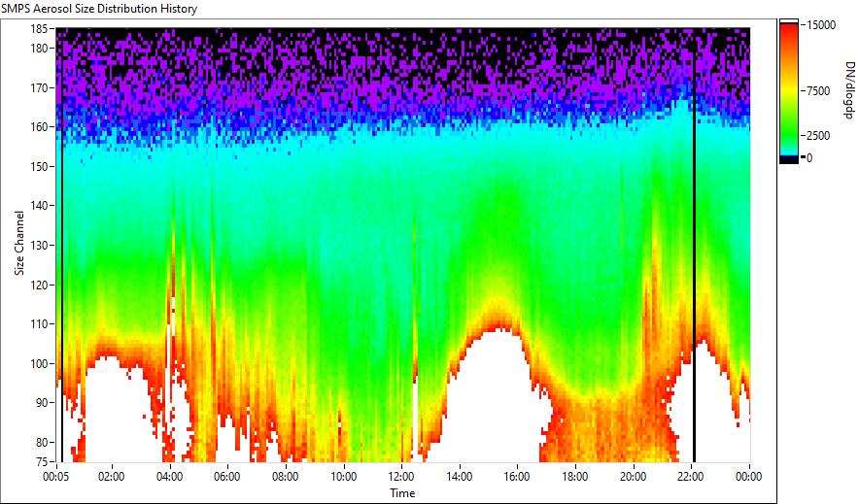
Task: Click the 170 size channel axis label
Action: click(41, 87)
